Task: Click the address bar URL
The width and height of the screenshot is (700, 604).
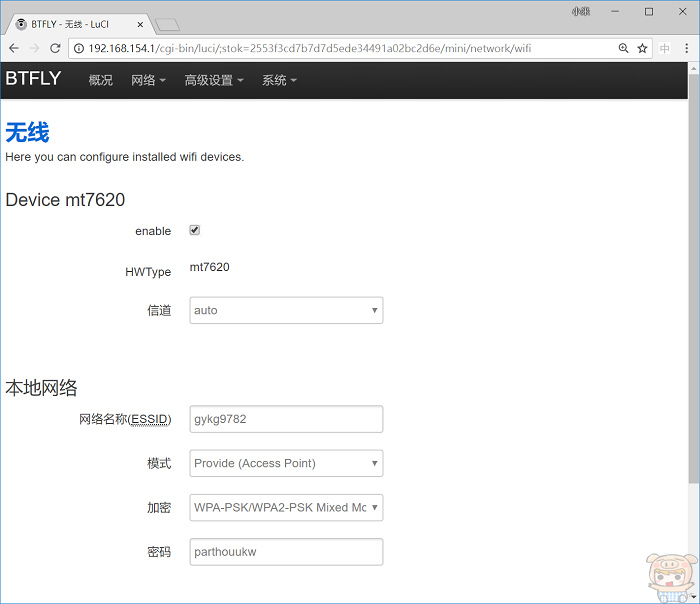Action: 309,48
